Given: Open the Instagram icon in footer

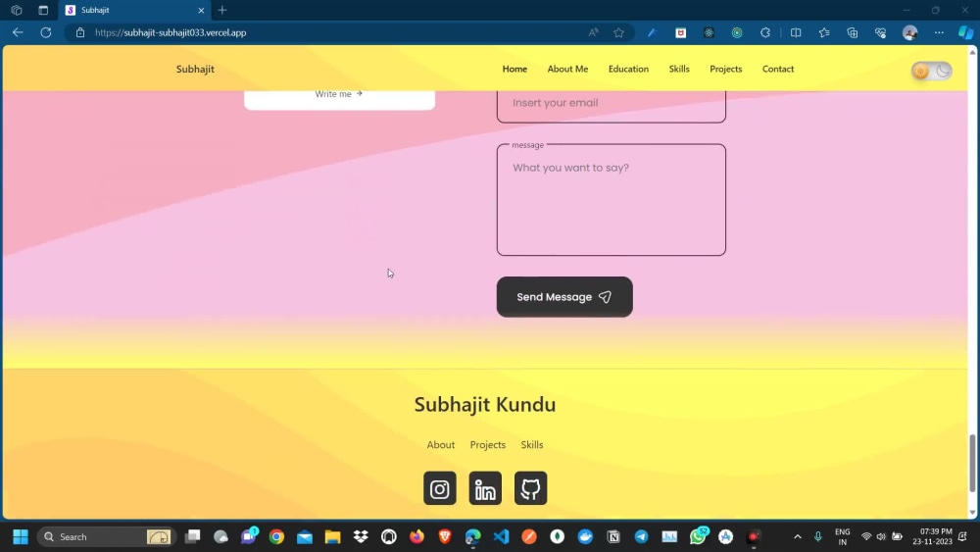Looking at the screenshot, I should point(439,488).
